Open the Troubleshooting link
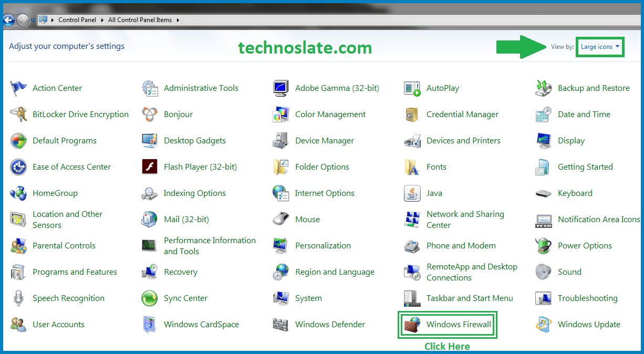The image size is (644, 354). point(588,298)
